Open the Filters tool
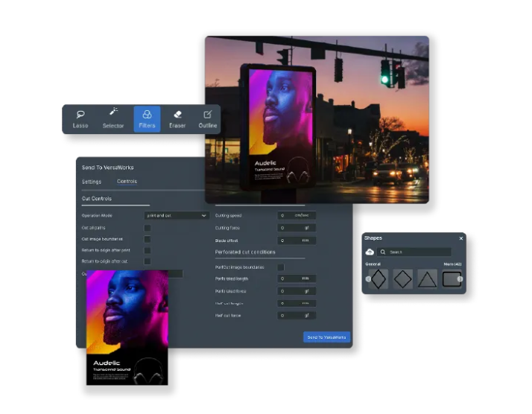 [147, 119]
